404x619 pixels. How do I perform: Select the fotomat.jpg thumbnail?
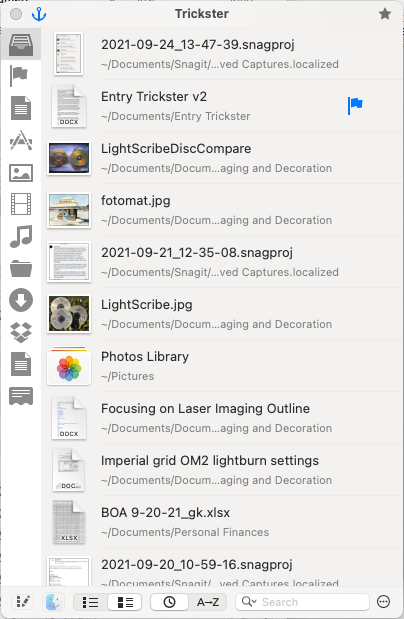pos(69,210)
